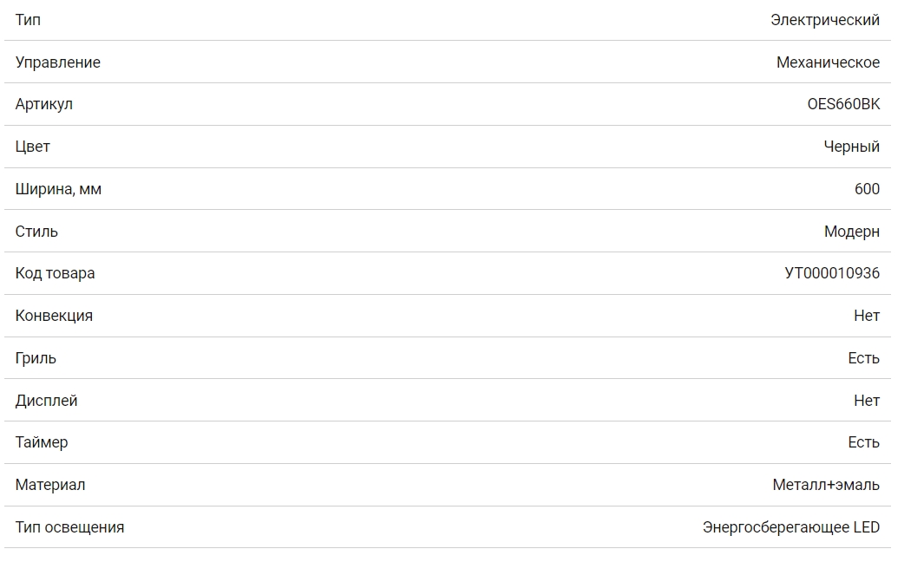
Task: Click the article number OES660BK
Action: [842, 104]
